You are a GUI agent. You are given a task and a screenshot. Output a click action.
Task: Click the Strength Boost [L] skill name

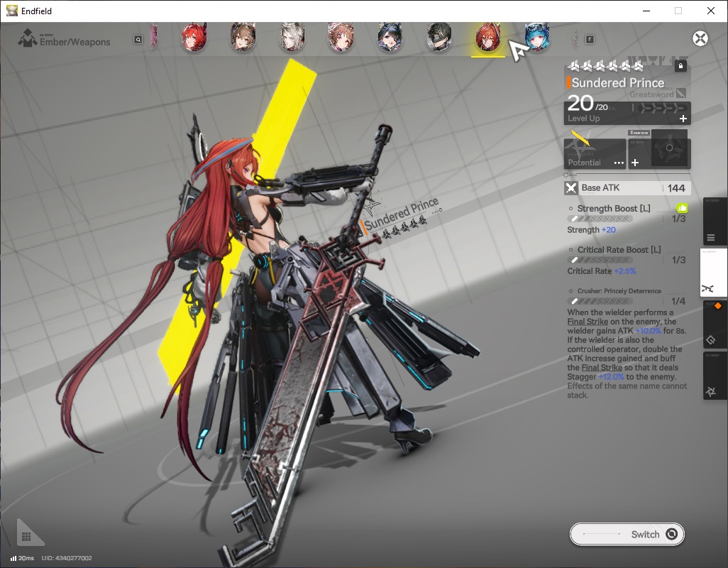pyautogui.click(x=613, y=208)
